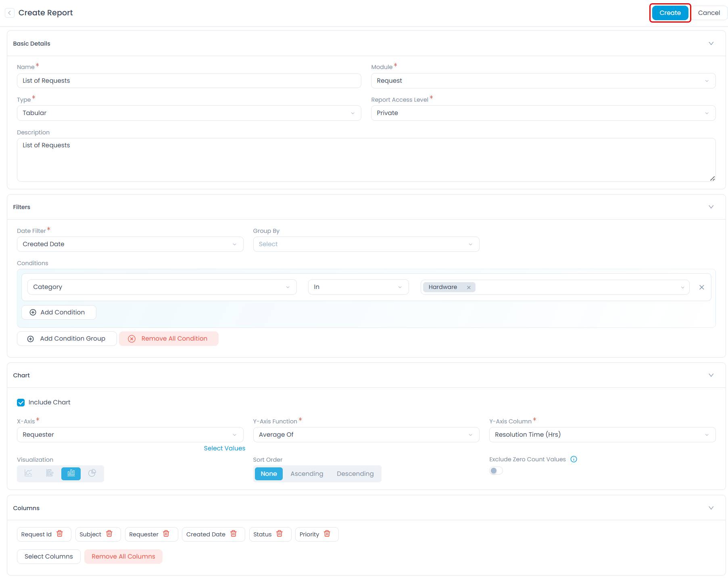Toggle the Include Chart checkbox

(21, 402)
